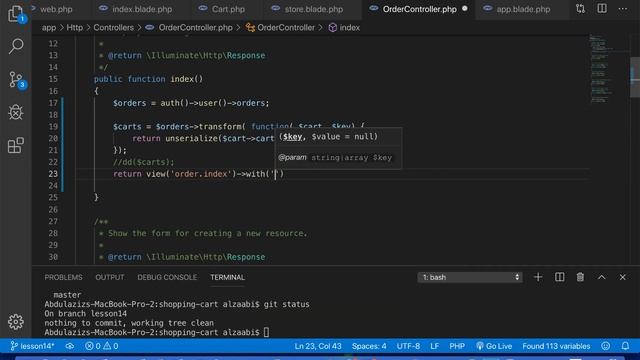The width and height of the screenshot is (640, 360).
Task: Click the '//dd($carts);' comment line
Action: pyautogui.click(x=143, y=162)
